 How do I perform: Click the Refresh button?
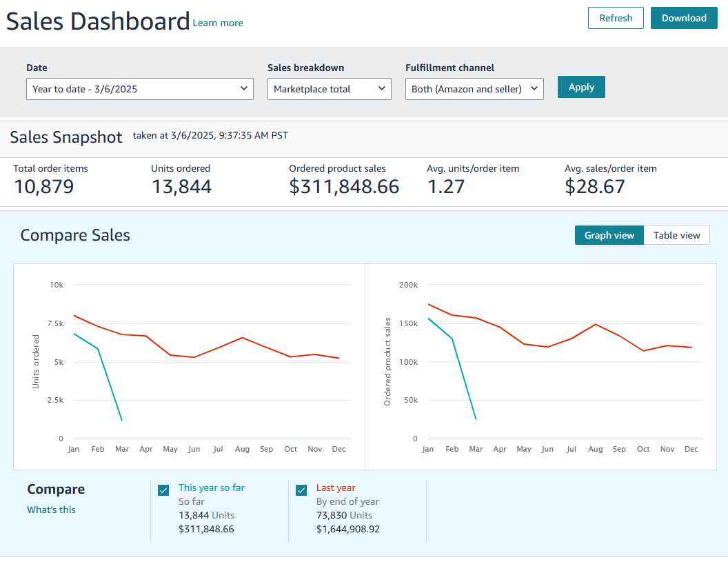click(616, 18)
